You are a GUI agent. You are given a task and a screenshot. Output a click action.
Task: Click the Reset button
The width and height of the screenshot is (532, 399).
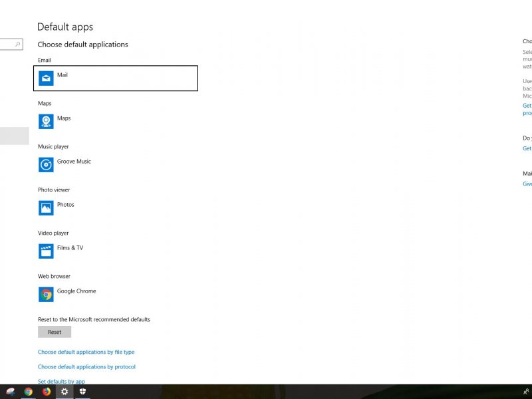[x=55, y=332]
